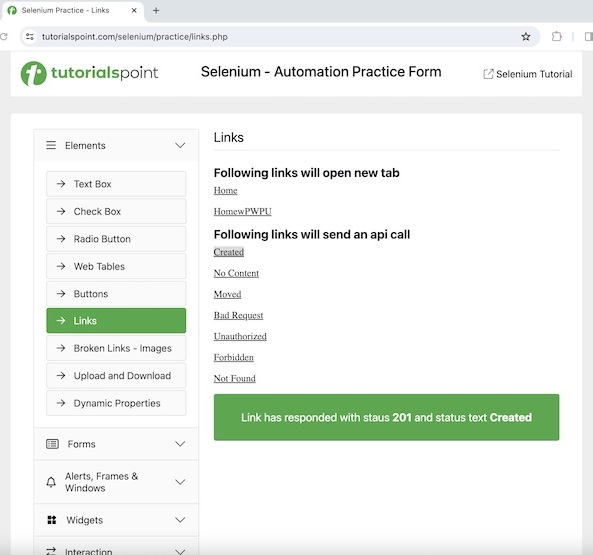Open the extensions puzzle icon

557,37
